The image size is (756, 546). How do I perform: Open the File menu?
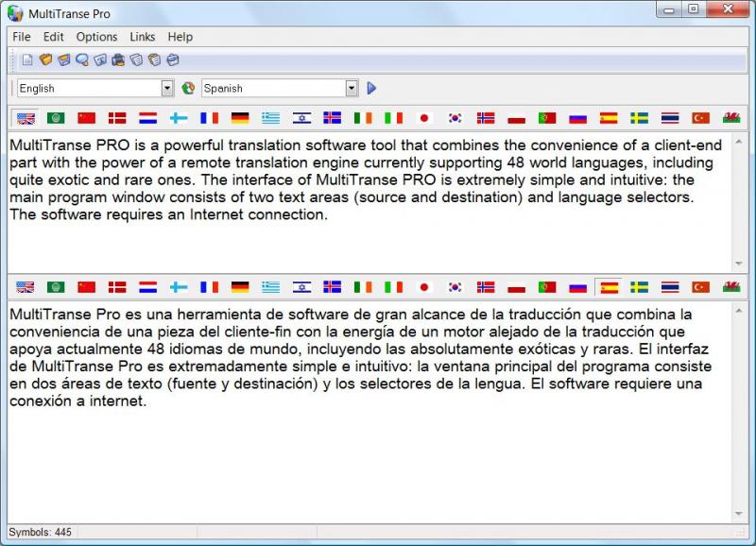pos(22,37)
